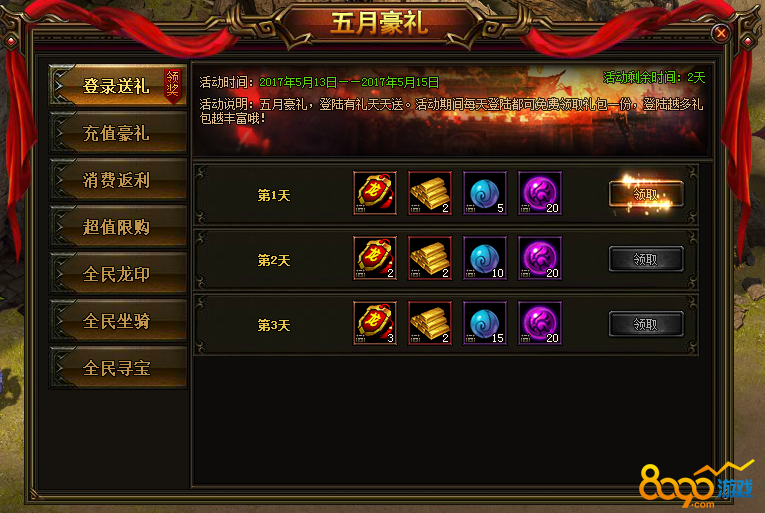
Task: Open the 全民寻宝 tab
Action: [x=118, y=368]
